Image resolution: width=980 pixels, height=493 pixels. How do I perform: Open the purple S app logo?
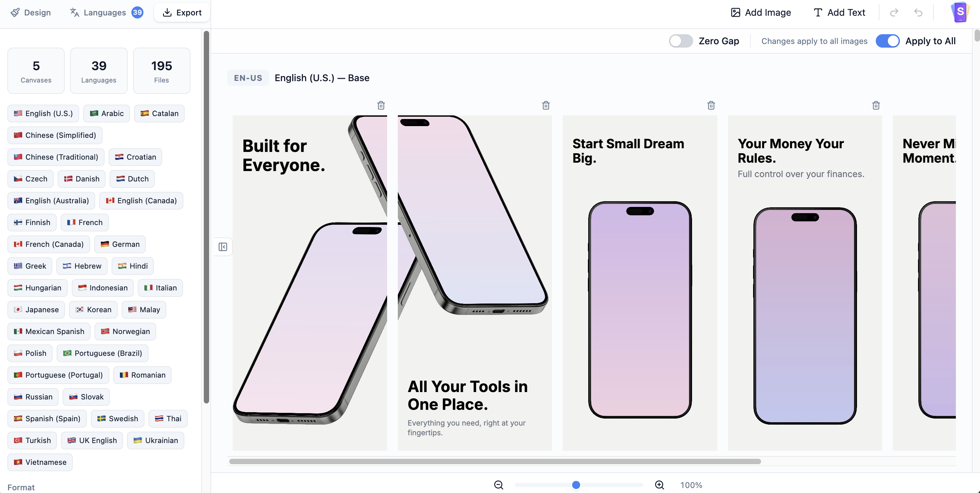click(960, 12)
